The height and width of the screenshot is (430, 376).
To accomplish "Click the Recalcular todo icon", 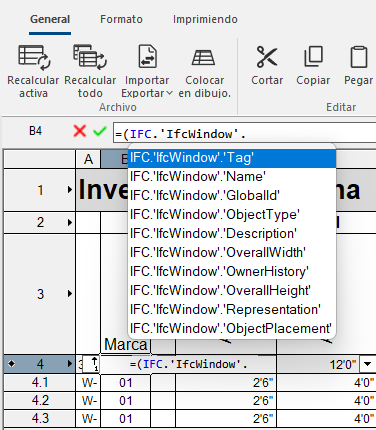I will click(x=90, y=57).
